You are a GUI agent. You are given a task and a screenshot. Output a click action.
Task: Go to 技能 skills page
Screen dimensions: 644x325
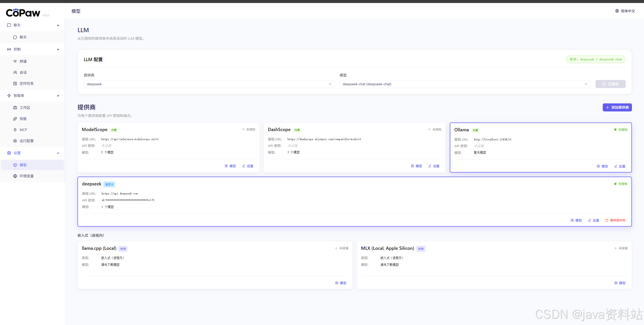pos(23,119)
